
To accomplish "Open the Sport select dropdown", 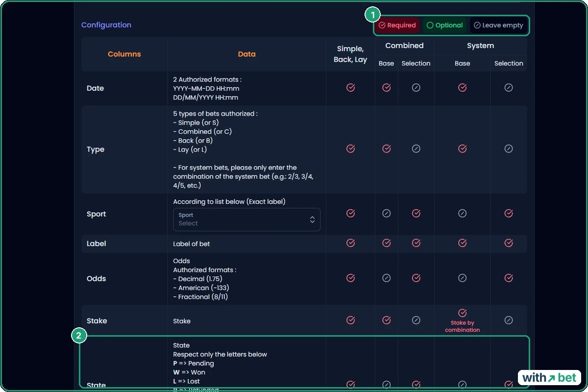I will [x=246, y=219].
